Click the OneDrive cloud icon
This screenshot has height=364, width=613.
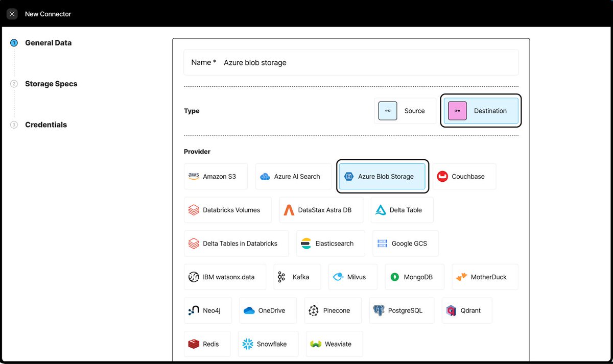(x=249, y=310)
